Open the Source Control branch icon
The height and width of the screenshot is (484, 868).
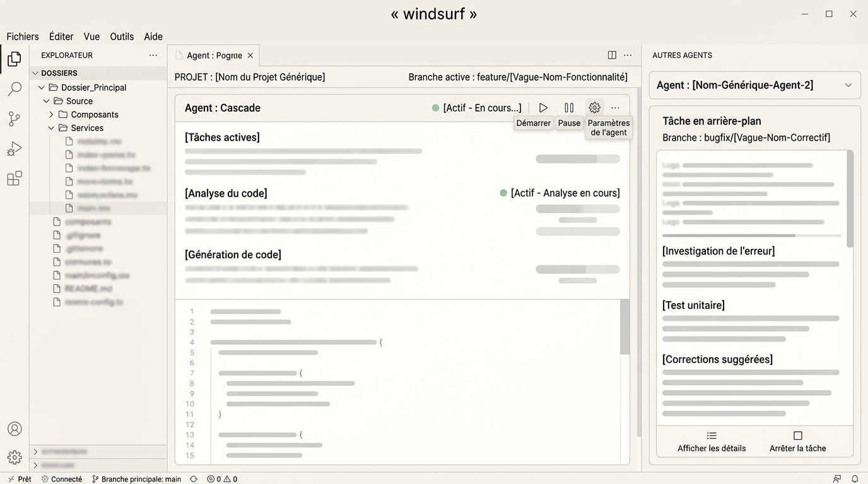pos(15,118)
